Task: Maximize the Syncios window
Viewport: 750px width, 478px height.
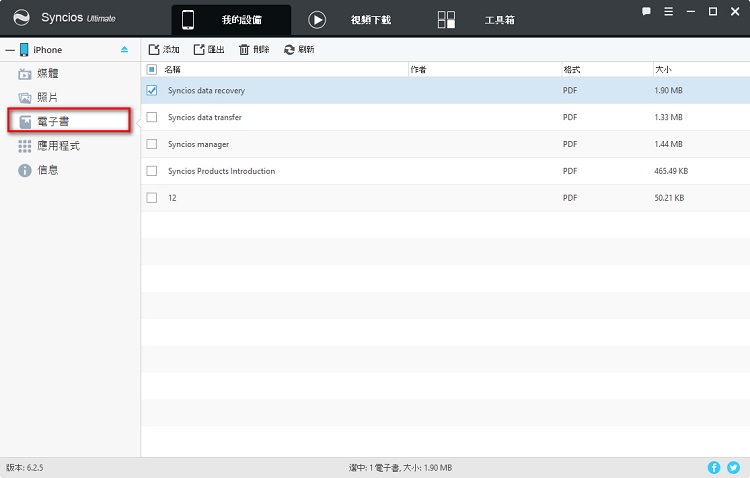Action: pyautogui.click(x=713, y=11)
